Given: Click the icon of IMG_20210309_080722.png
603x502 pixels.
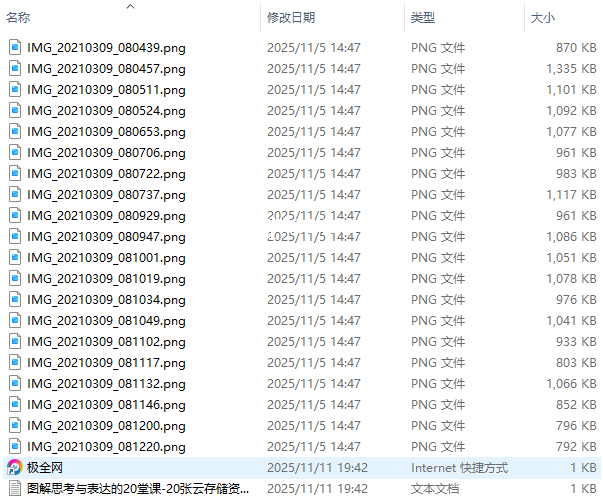Looking at the screenshot, I should point(15,173).
